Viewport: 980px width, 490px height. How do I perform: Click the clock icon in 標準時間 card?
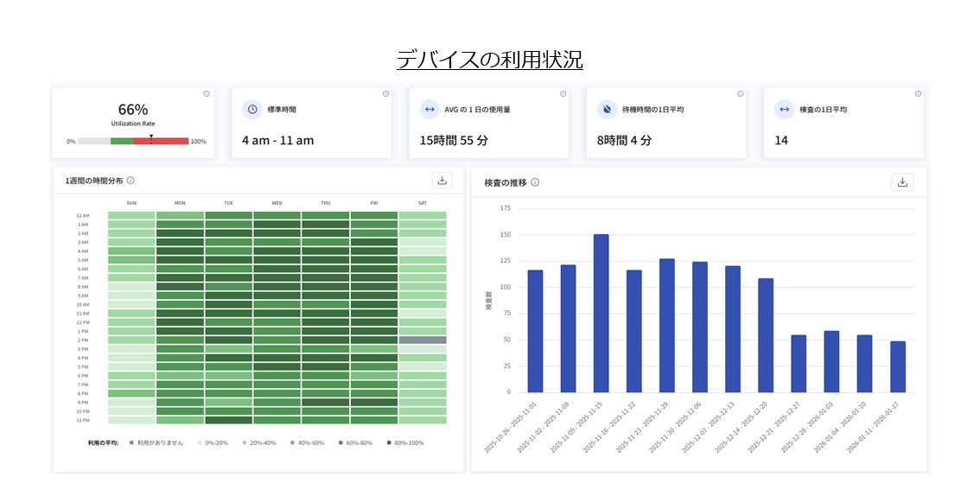pos(251,110)
